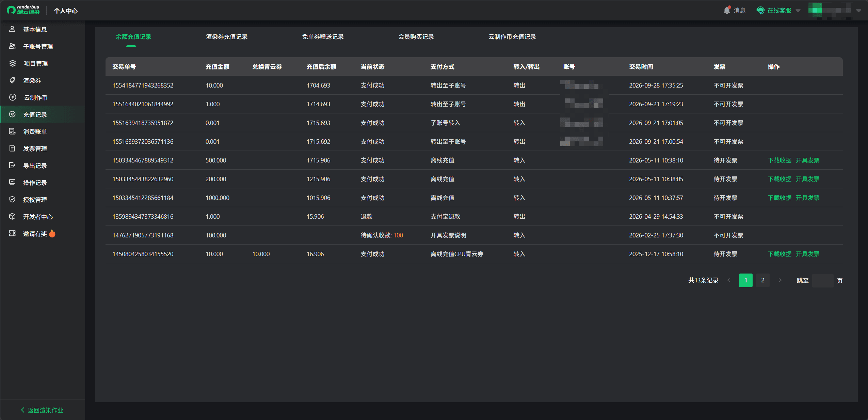Click the 操作记录 monitor icon

click(12, 183)
